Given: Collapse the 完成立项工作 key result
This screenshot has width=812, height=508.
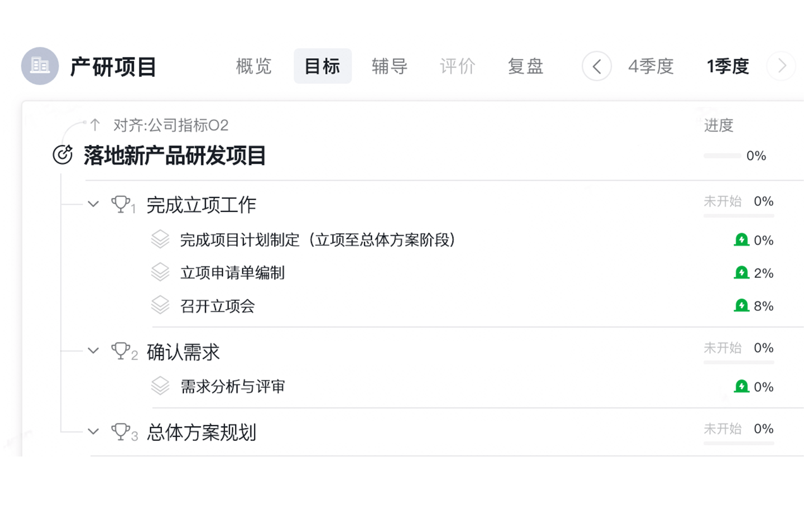Looking at the screenshot, I should (x=93, y=204).
